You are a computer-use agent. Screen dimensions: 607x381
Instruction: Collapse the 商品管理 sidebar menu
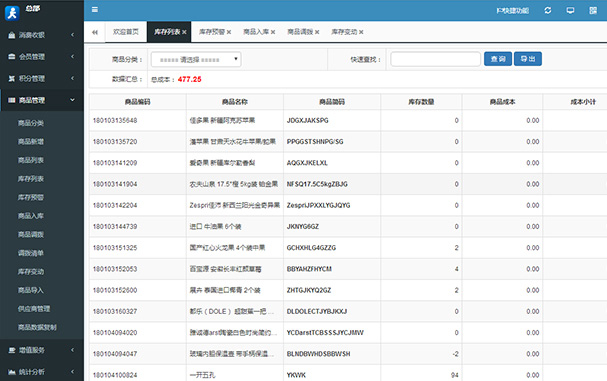tap(42, 100)
